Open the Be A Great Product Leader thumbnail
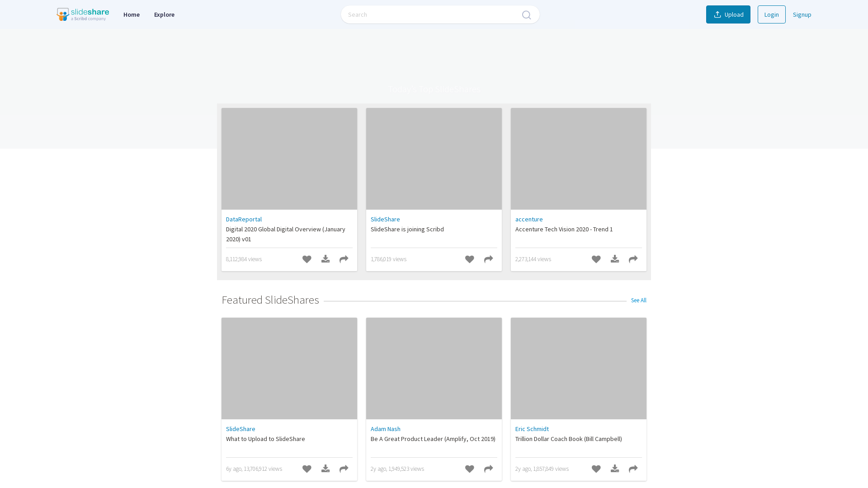 tap(434, 368)
